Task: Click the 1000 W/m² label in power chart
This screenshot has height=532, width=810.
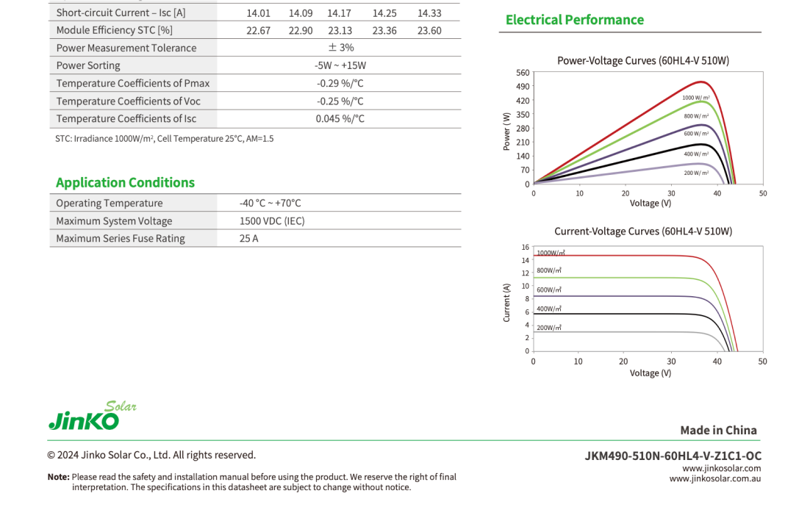Action: click(695, 98)
